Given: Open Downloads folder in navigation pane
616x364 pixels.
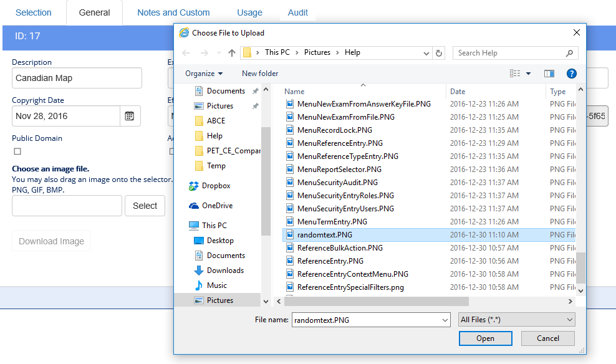Looking at the screenshot, I should coord(225,271).
